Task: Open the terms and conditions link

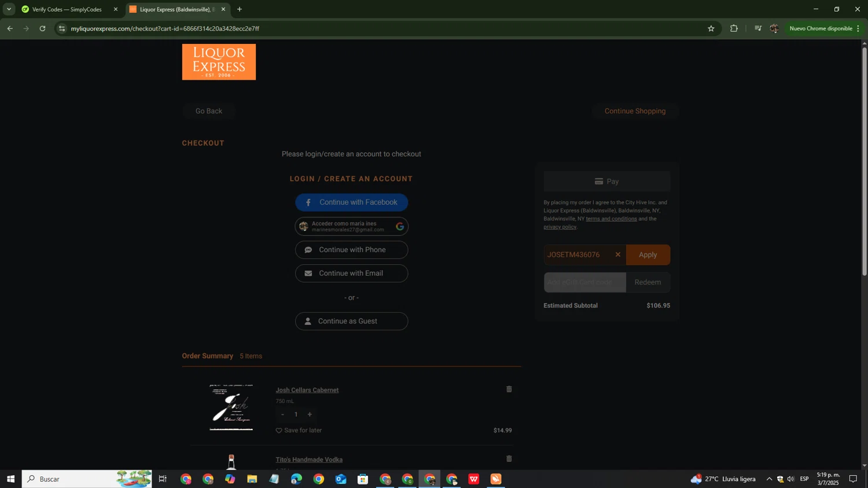Action: click(611, 219)
